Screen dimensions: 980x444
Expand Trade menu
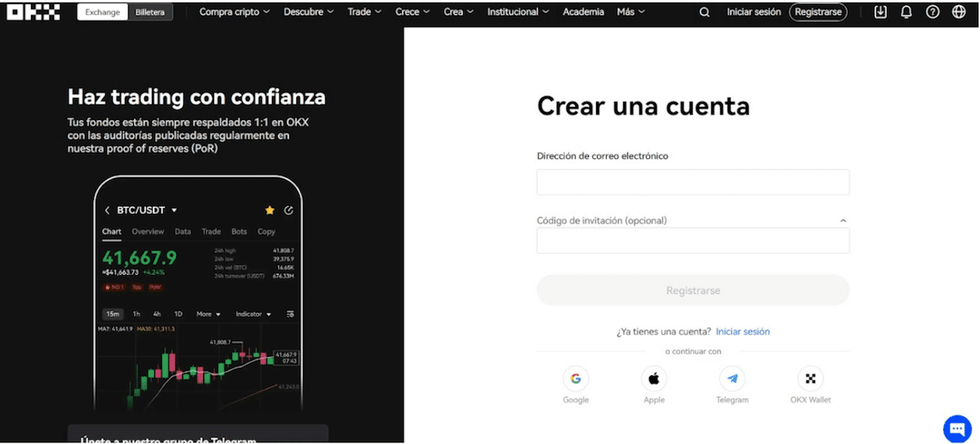click(x=365, y=12)
